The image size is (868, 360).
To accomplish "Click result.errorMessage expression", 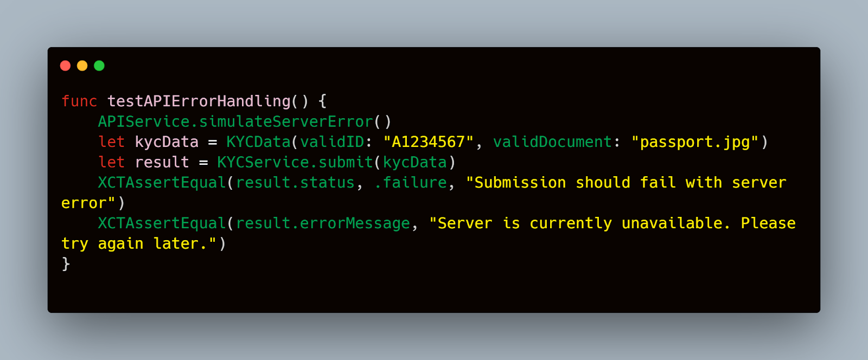I will click(x=323, y=223).
